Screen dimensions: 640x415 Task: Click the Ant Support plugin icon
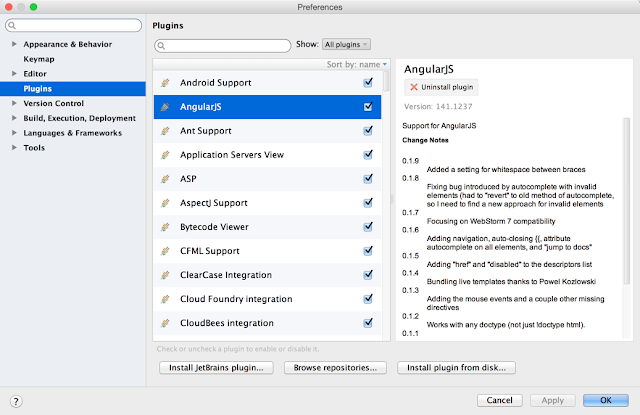pos(165,130)
